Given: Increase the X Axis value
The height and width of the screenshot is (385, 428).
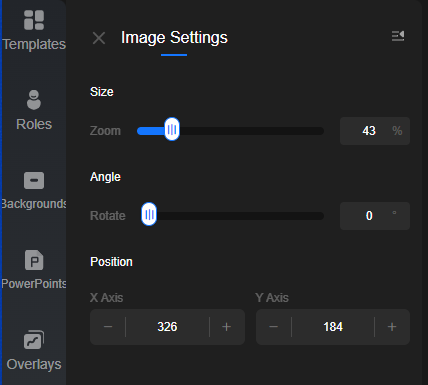Looking at the screenshot, I should coord(227,327).
